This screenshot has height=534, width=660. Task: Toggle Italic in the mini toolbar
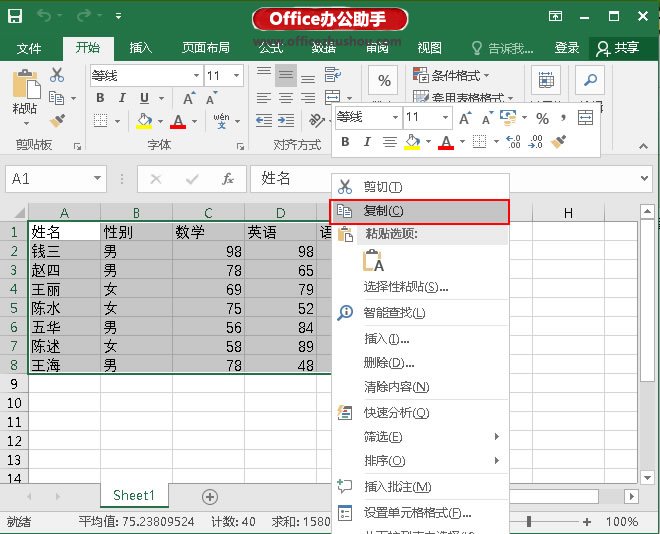[x=367, y=142]
